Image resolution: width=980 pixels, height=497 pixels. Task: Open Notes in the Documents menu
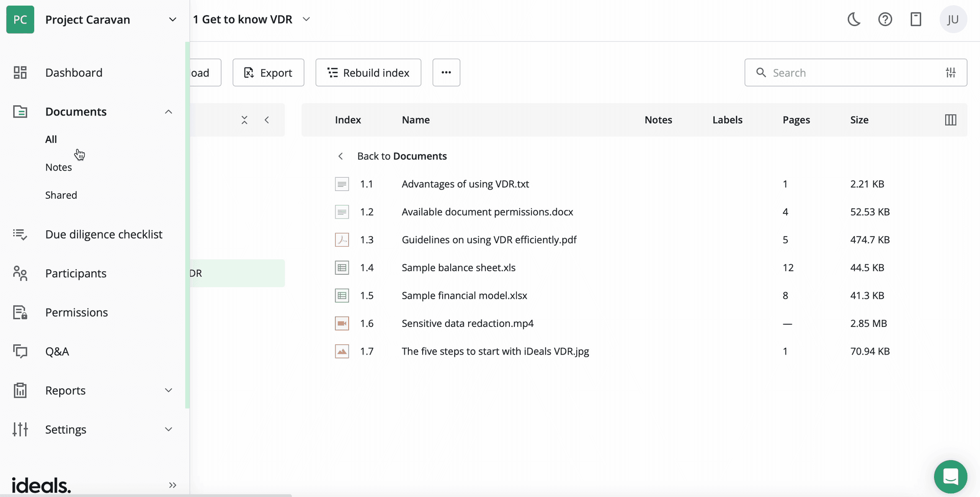pos(58,167)
